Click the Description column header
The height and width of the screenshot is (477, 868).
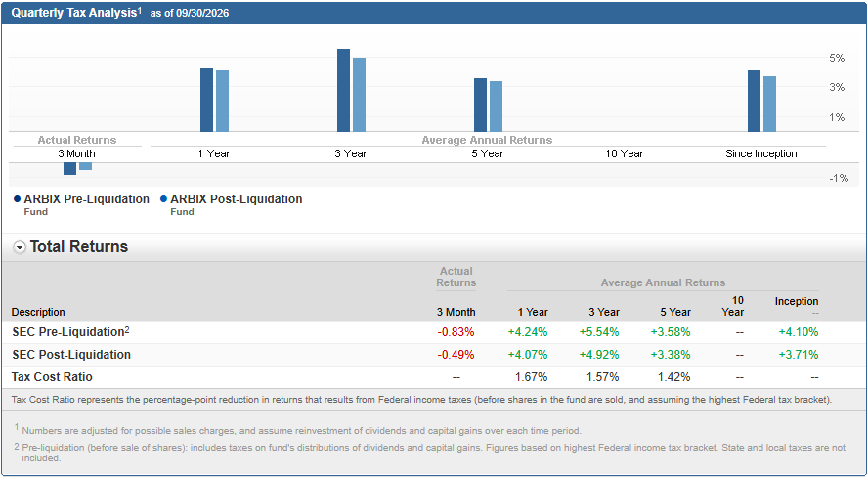(38, 312)
